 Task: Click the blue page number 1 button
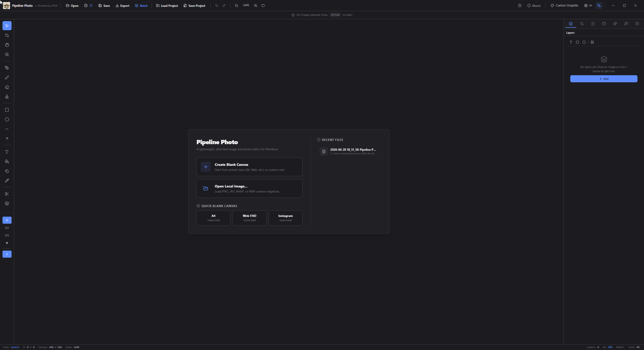point(7,254)
